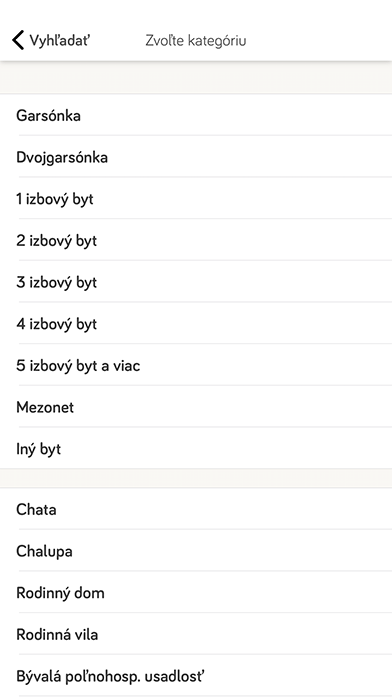Tap 5 izbový byt a viac
This screenshot has height=697, width=392.
point(196,365)
